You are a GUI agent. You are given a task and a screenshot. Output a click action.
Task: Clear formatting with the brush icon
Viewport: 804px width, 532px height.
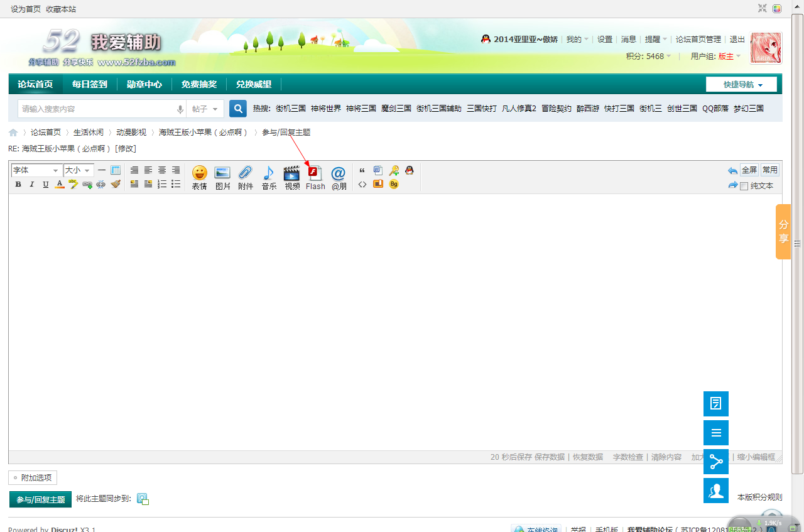(x=115, y=184)
